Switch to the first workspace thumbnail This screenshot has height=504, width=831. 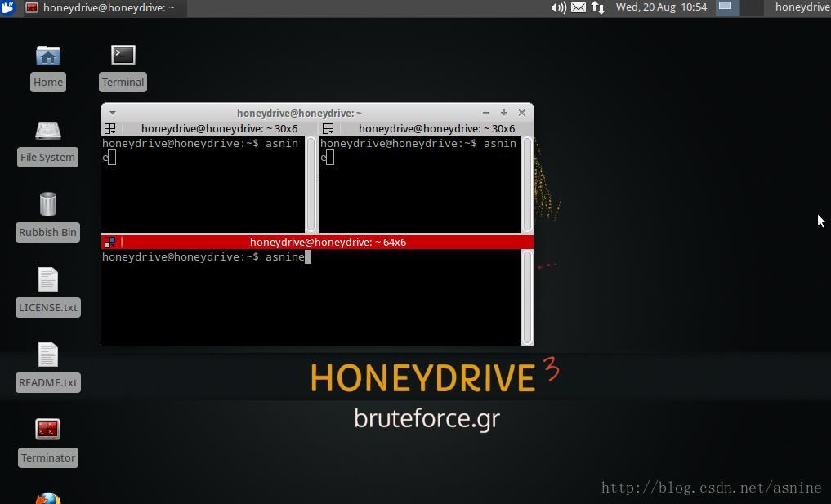point(727,7)
